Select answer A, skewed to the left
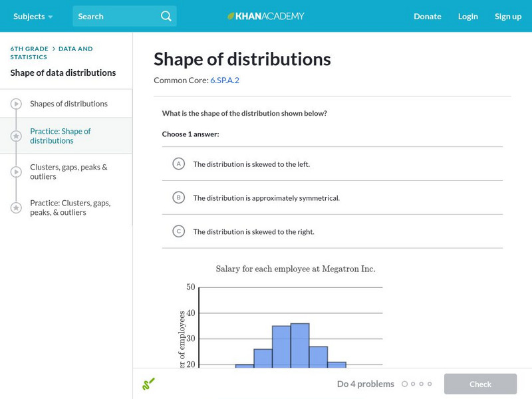This screenshot has width=532, height=399. (x=250, y=164)
